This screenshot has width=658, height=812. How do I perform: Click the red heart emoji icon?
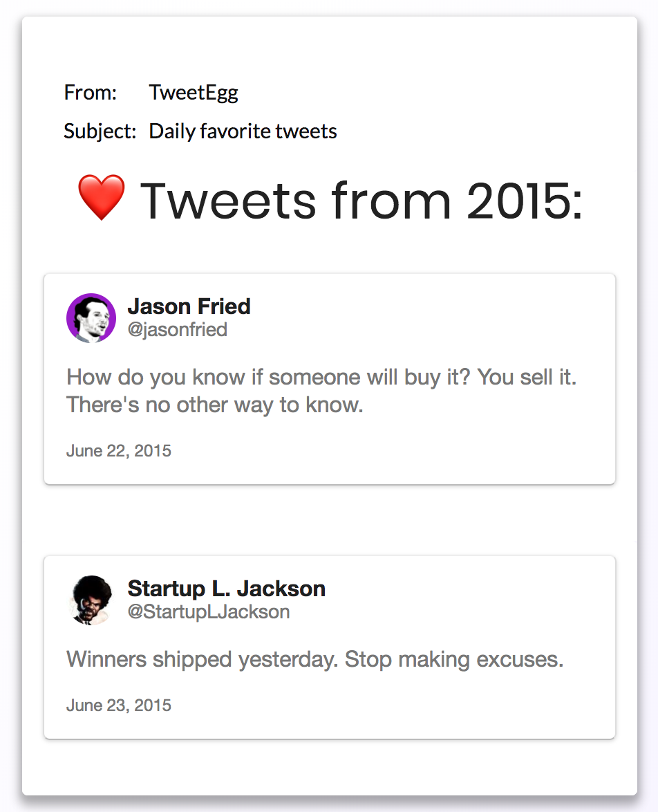pos(102,198)
